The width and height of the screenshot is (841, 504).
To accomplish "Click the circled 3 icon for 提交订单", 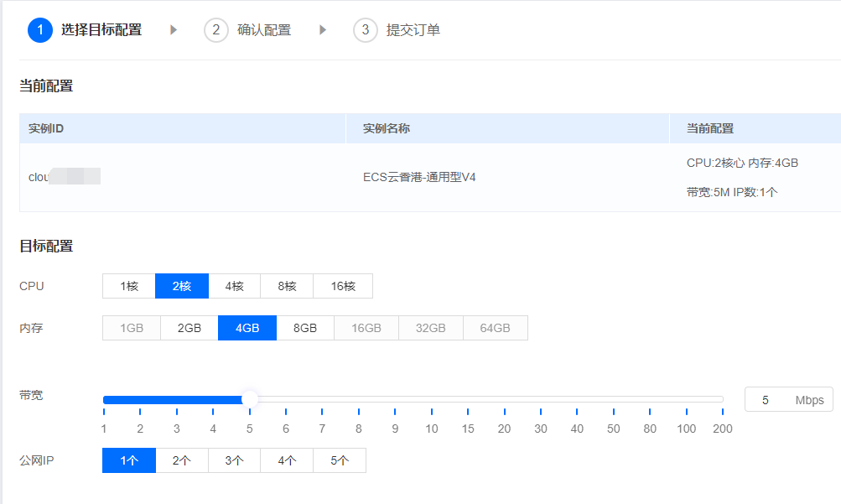I will click(366, 29).
